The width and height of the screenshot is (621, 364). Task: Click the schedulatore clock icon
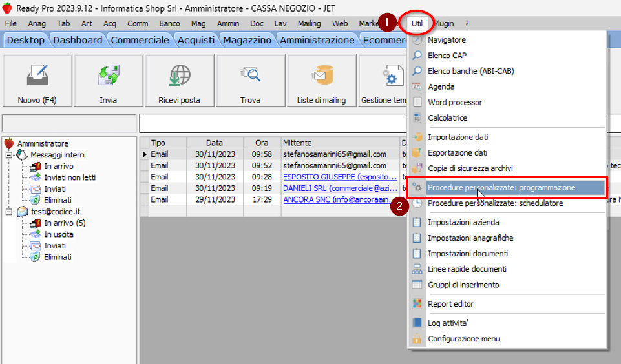(x=417, y=203)
